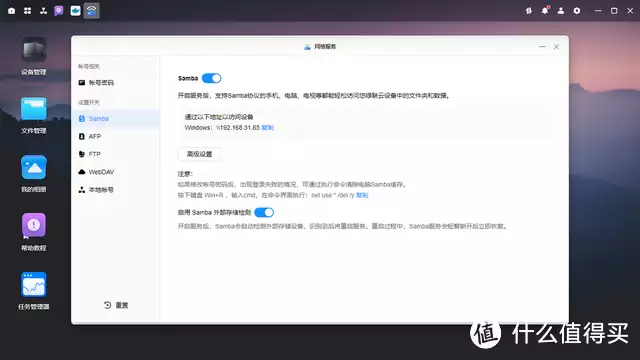Launch 任务管理器 task manager icon
This screenshot has height=360, width=640.
pos(34,284)
